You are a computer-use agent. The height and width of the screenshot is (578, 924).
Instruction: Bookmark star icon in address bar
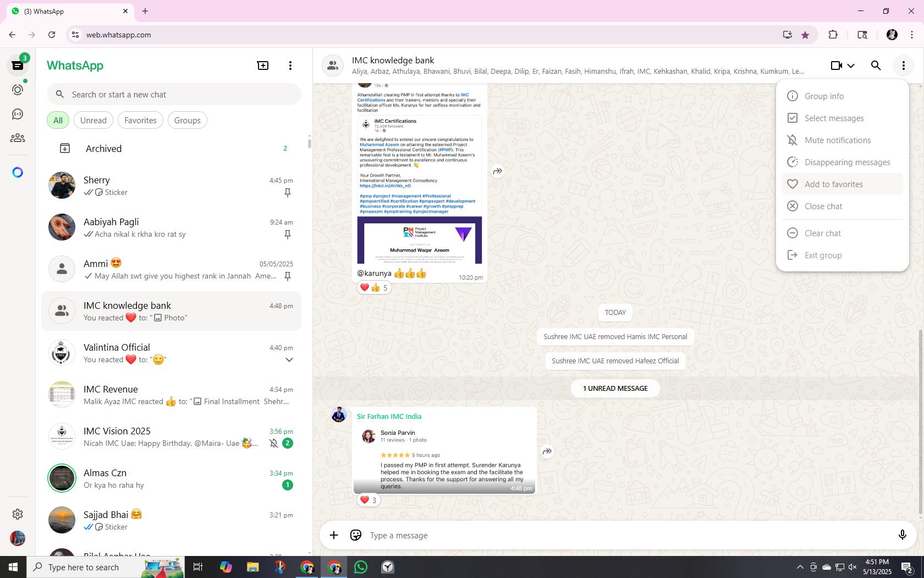[805, 35]
